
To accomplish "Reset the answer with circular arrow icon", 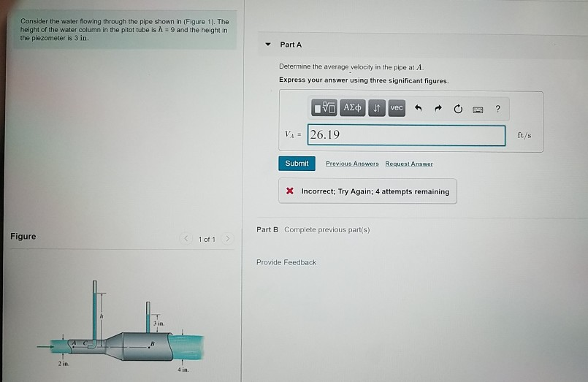I will [458, 109].
